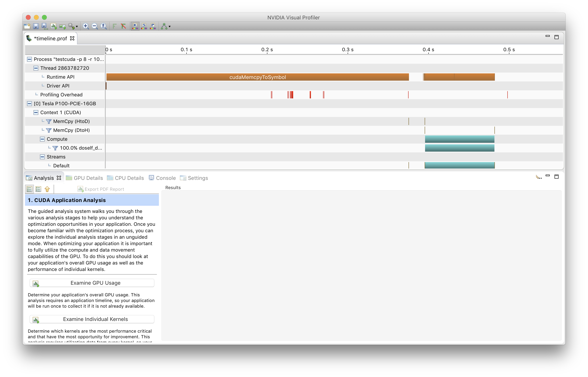The width and height of the screenshot is (588, 377).
Task: Collapse the Compute row
Action: 42,139
